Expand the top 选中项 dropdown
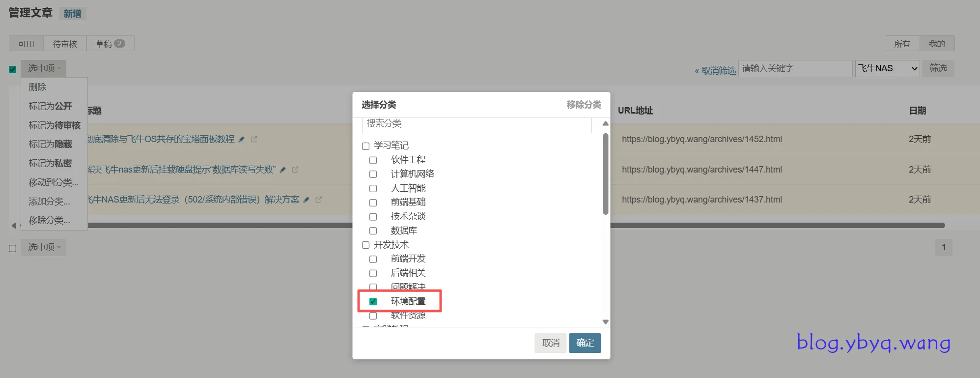The image size is (980, 378). [x=44, y=68]
